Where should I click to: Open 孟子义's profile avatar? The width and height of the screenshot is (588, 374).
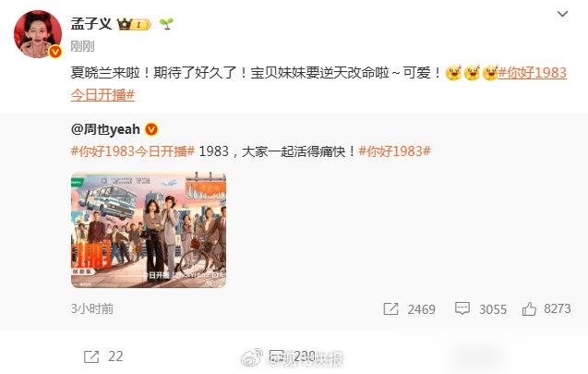38,34
